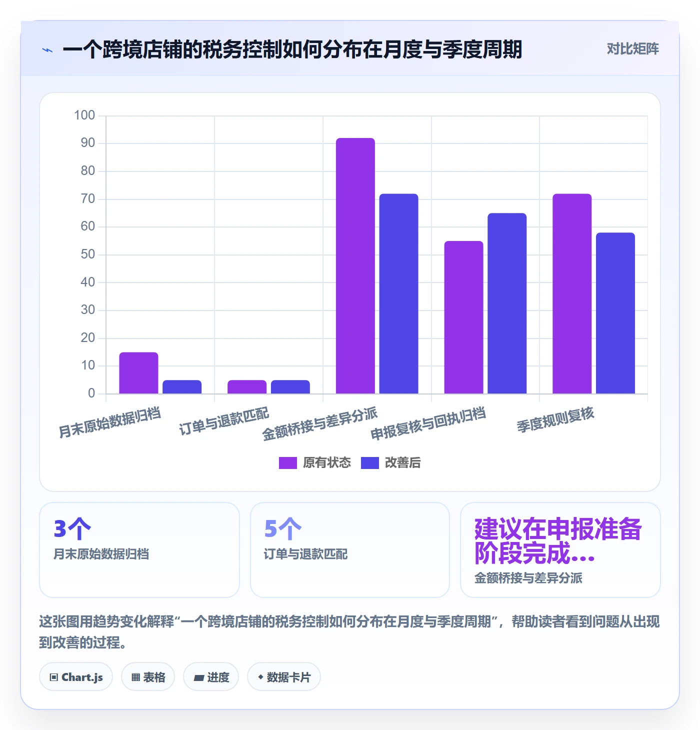Image resolution: width=700 pixels, height=730 pixels.
Task: Click the purple 原有状态 bar for 季度规则复核
Action: pyautogui.click(x=572, y=294)
